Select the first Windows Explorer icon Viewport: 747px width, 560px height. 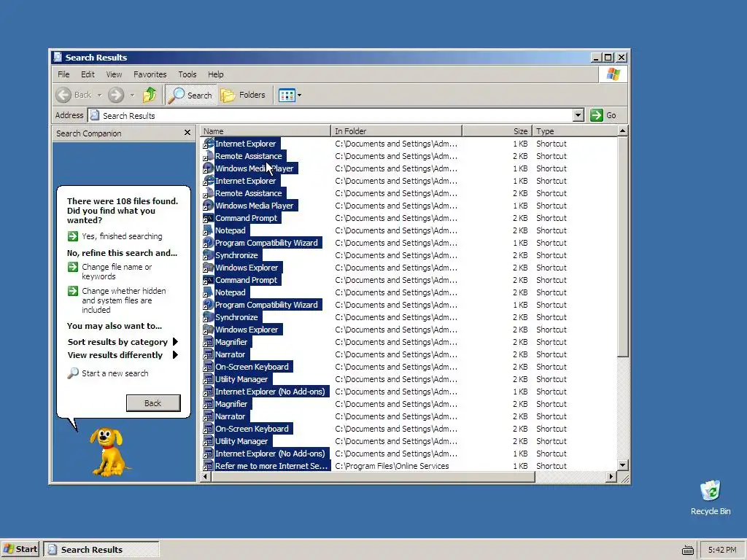point(208,267)
